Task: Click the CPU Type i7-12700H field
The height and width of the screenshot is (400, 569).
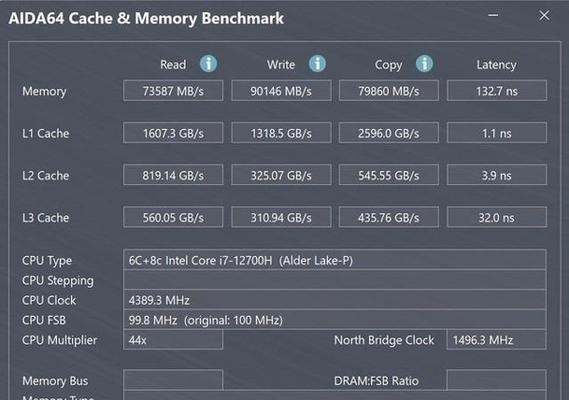Action: click(x=335, y=260)
